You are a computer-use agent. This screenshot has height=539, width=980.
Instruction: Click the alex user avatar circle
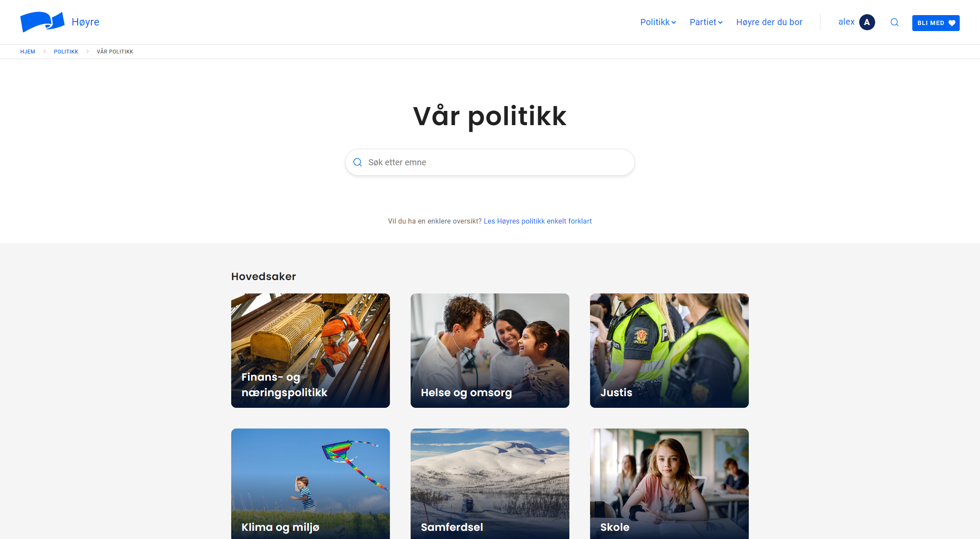click(867, 22)
